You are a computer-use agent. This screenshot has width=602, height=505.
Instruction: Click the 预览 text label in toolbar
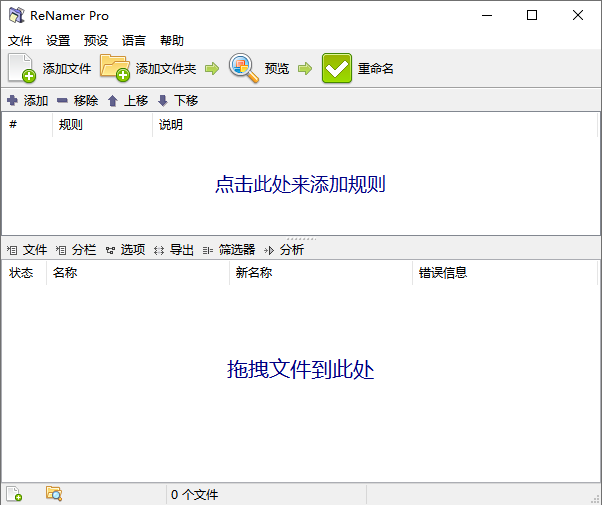(x=276, y=69)
